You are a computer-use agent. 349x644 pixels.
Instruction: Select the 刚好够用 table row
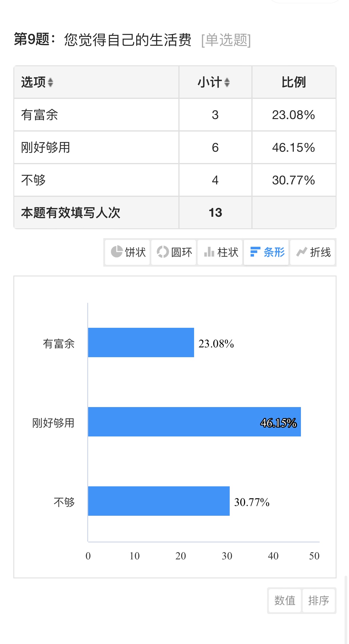point(175,148)
